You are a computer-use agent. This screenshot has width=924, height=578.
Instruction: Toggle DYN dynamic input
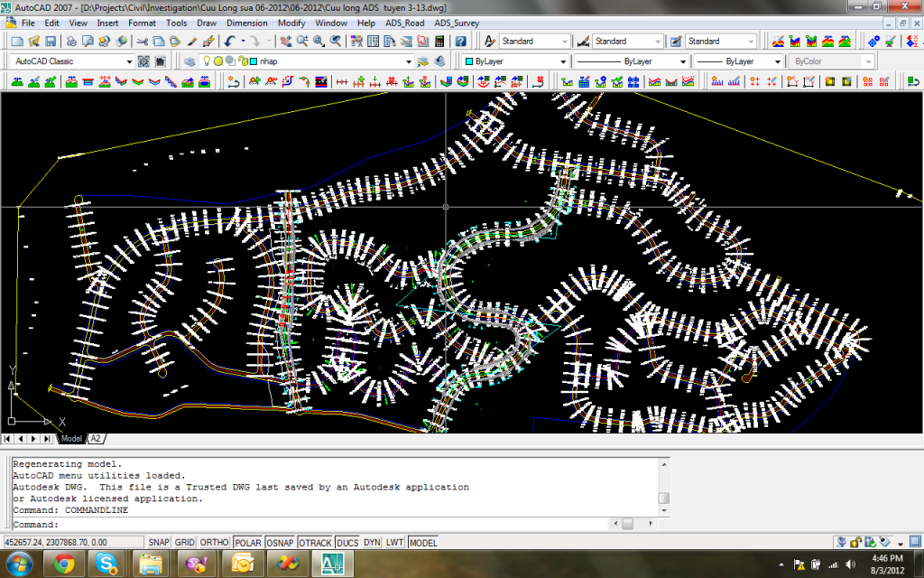372,543
